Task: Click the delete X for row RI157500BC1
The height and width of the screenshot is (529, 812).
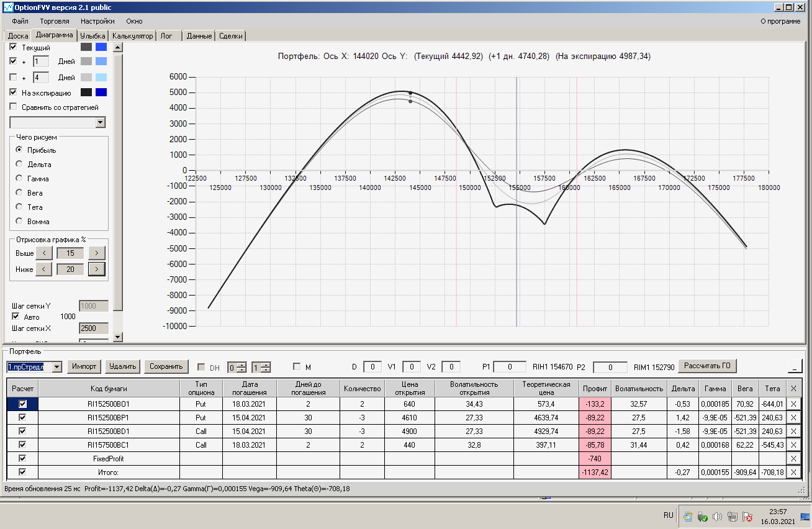Action: click(793, 445)
